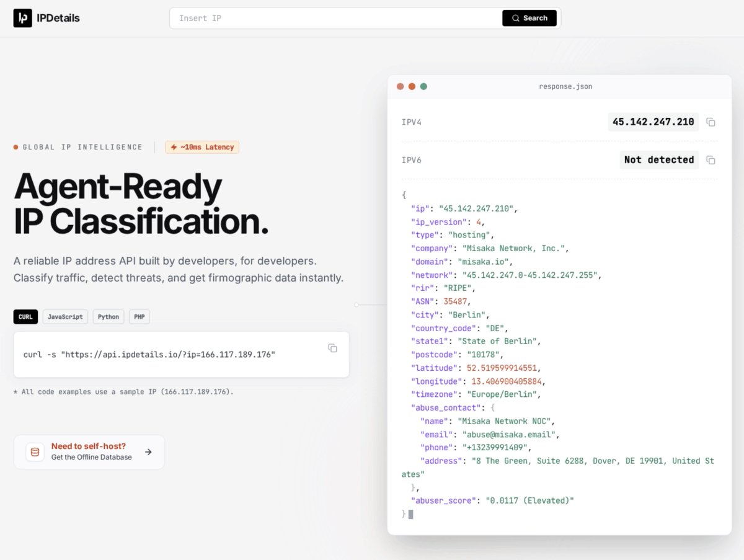Switch to the Python code tab
The width and height of the screenshot is (744, 560).
coord(108,317)
